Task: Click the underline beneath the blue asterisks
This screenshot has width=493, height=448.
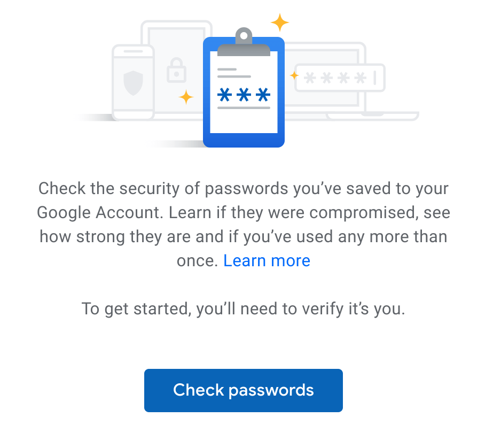Action: [x=244, y=107]
